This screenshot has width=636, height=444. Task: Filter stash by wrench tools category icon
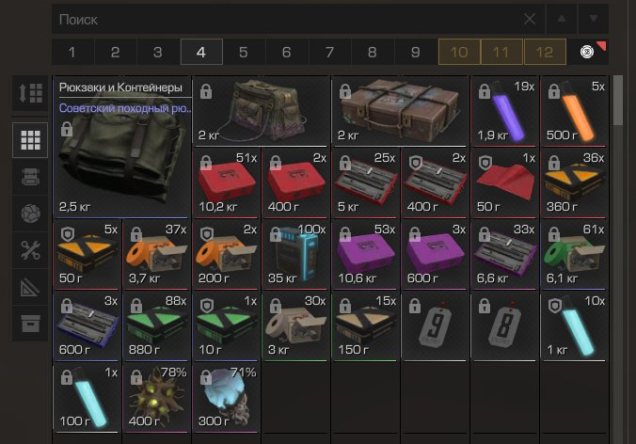click(30, 250)
